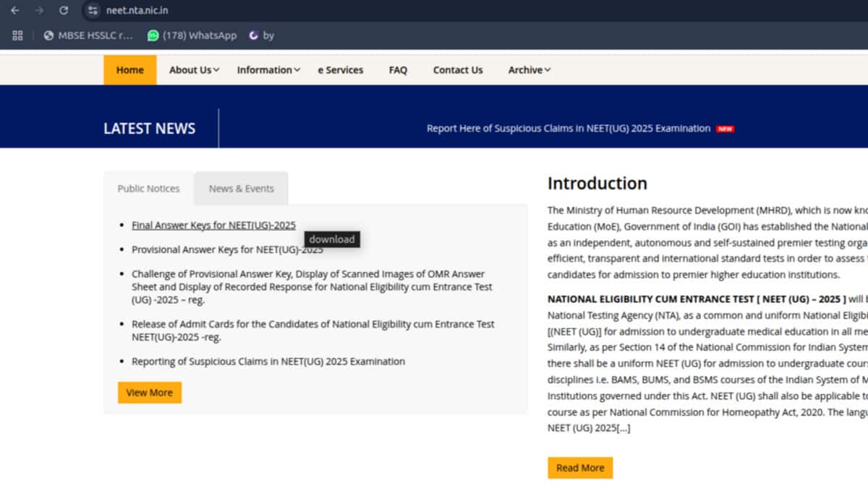
Task: Click the bold NATIONAL ELIGIBILITY CUM ENTRANCE TEST text
Action: pyautogui.click(x=697, y=299)
